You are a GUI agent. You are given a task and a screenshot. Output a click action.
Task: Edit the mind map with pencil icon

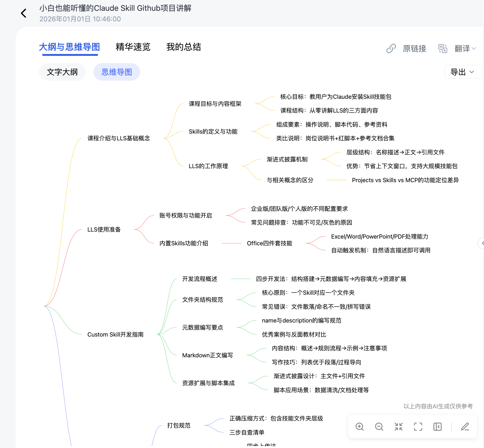point(465,427)
